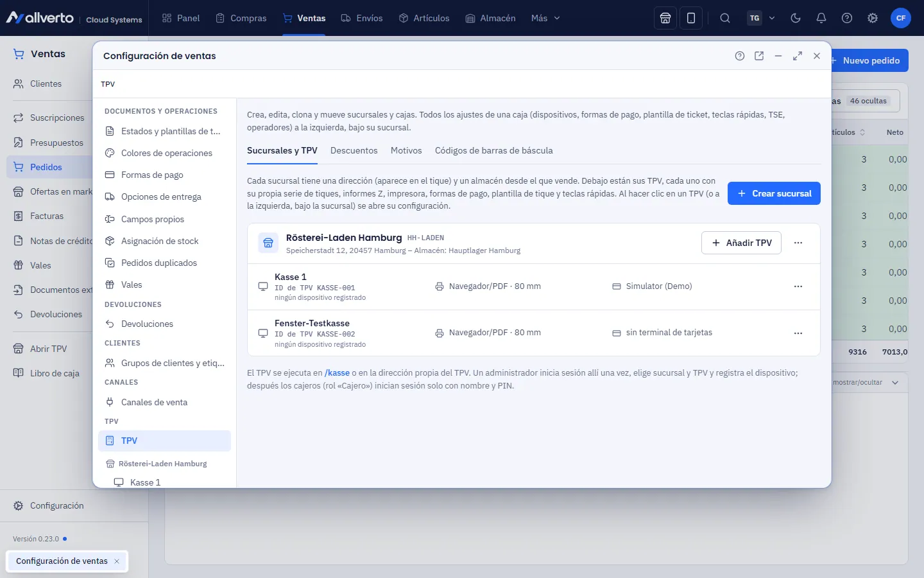Open the Almacén menu
This screenshot has height=578, width=924.
coord(490,18)
